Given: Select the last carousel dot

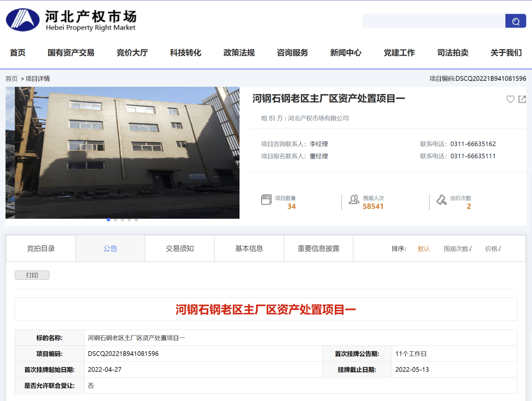Looking at the screenshot, I should point(136,220).
